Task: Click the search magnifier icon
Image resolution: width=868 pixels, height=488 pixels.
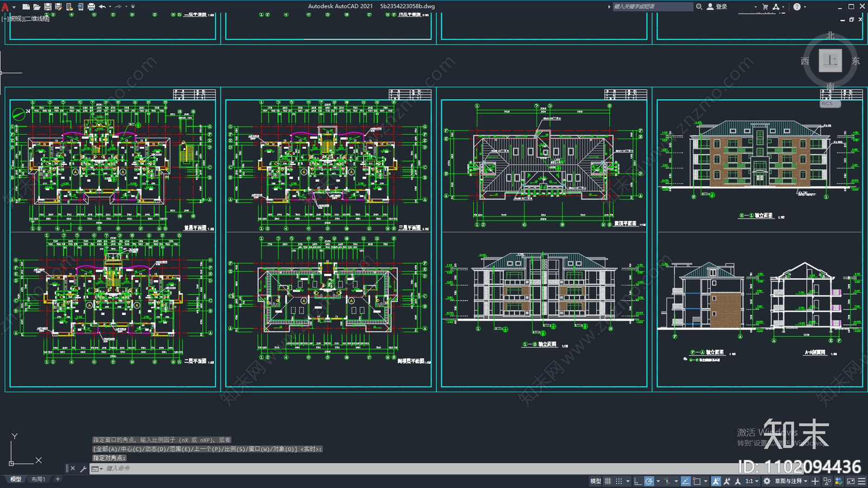Action: click(x=699, y=7)
